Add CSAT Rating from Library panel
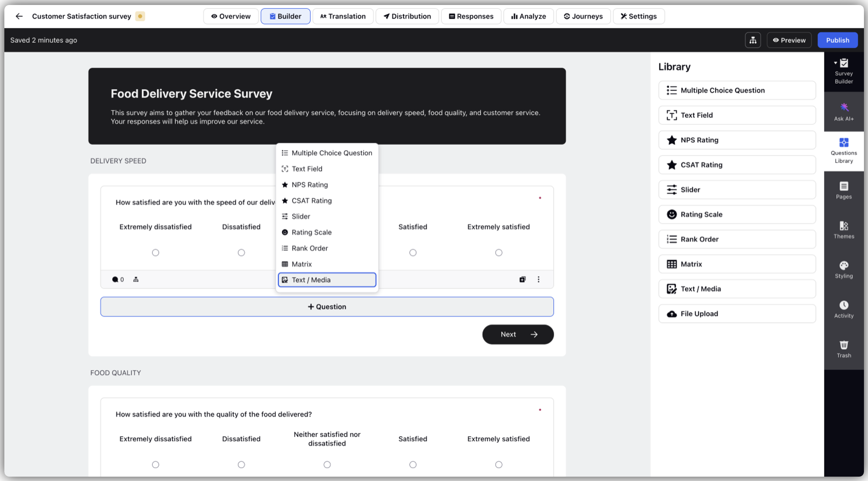Image resolution: width=868 pixels, height=481 pixels. (737, 165)
